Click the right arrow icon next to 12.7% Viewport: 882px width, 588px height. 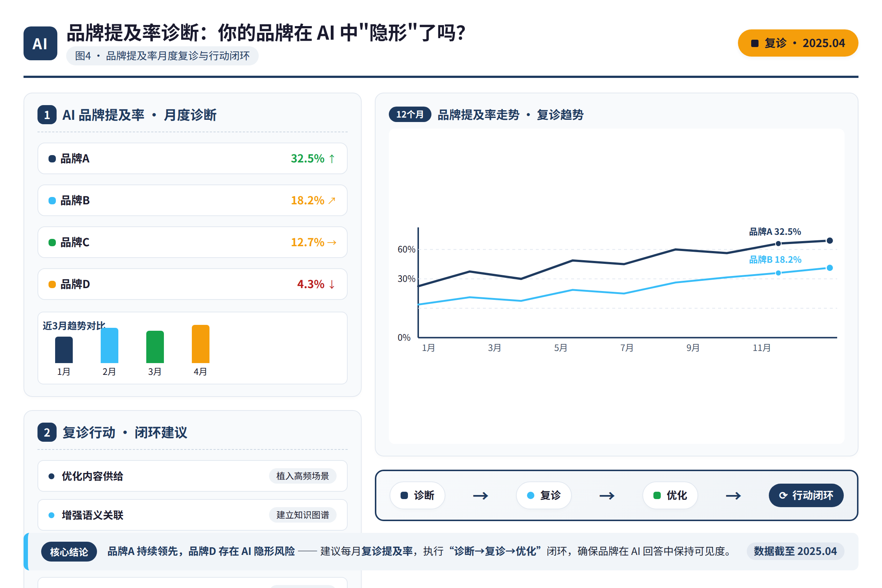pos(332,243)
